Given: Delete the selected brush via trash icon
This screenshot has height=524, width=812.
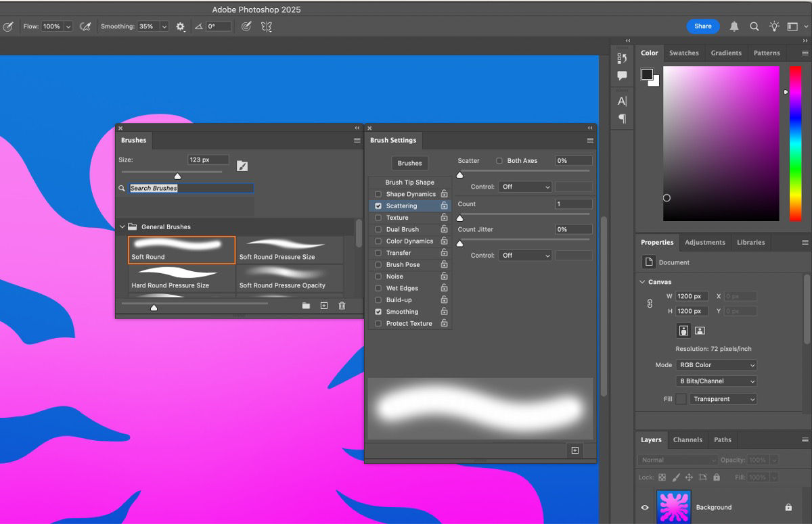Looking at the screenshot, I should (342, 306).
